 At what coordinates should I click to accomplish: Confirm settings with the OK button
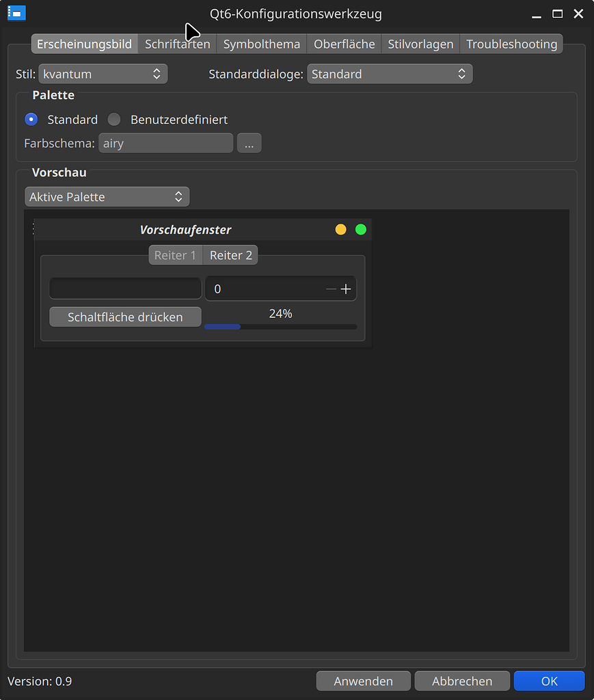549,681
